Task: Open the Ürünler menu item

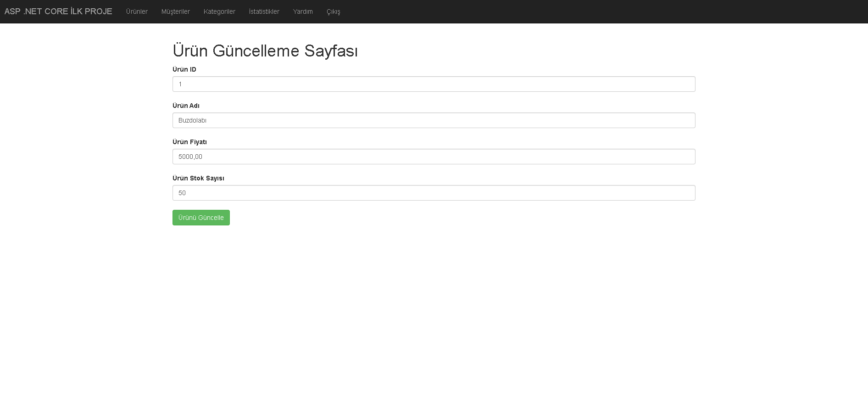Action: 137,11
